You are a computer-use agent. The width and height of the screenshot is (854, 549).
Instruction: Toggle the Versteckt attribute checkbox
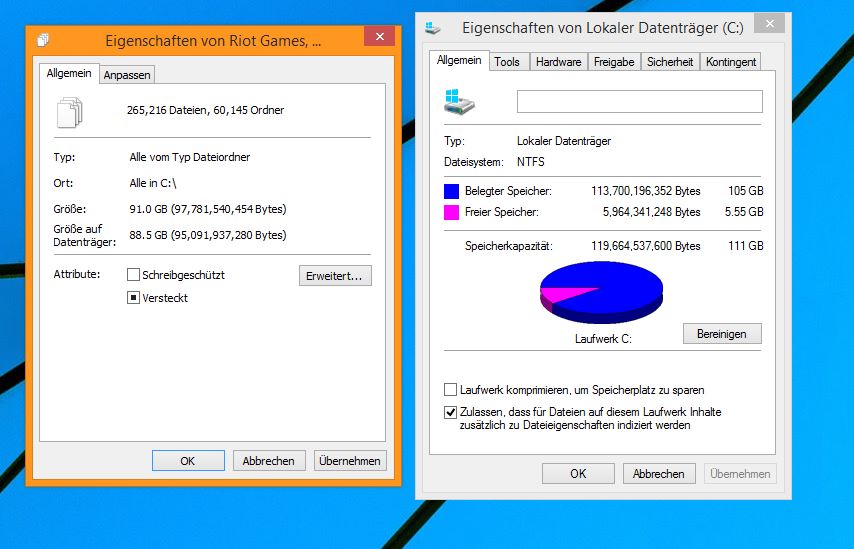coord(133,298)
